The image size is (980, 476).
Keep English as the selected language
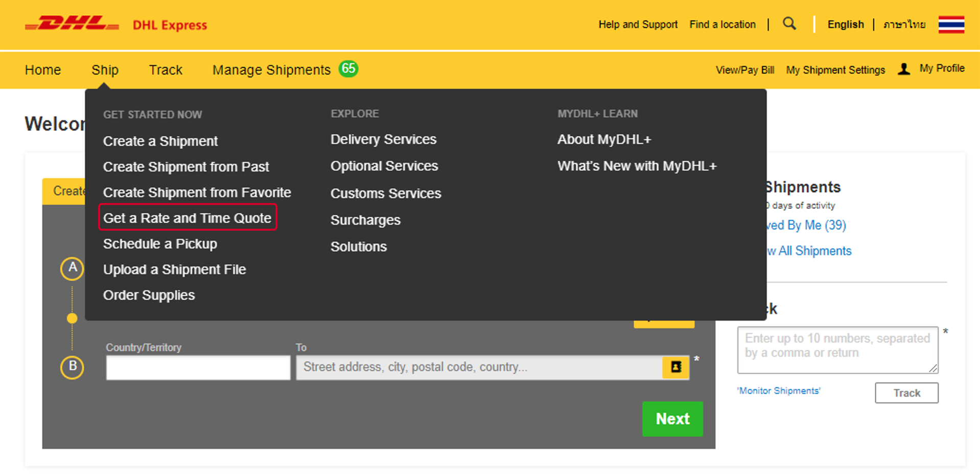click(846, 24)
